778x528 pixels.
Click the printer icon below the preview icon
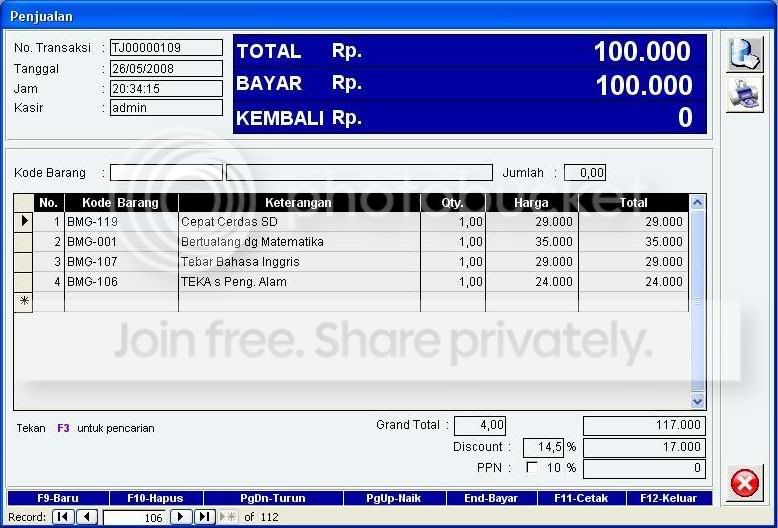coord(745,94)
